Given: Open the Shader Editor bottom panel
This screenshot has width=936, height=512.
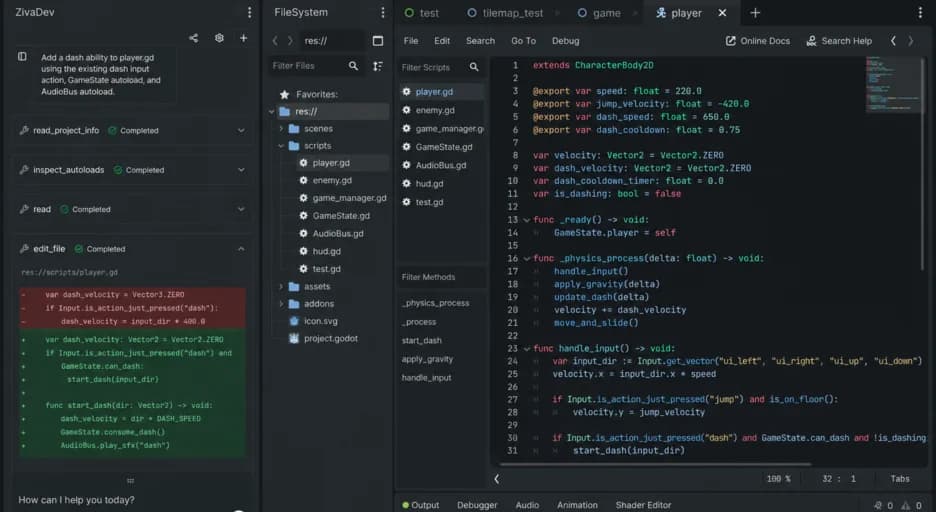Looking at the screenshot, I should [x=644, y=505].
